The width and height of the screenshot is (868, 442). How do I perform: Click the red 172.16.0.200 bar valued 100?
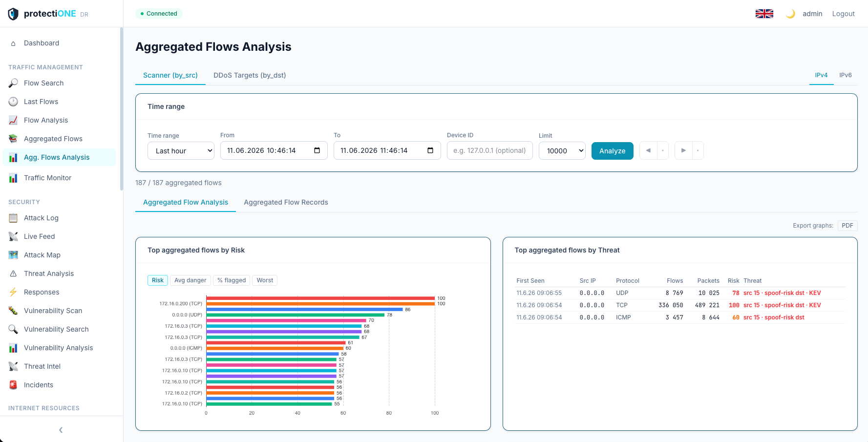(320, 298)
